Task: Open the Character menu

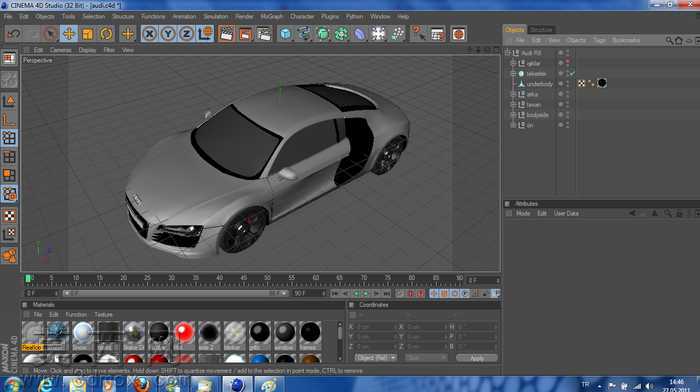Action: [x=302, y=17]
